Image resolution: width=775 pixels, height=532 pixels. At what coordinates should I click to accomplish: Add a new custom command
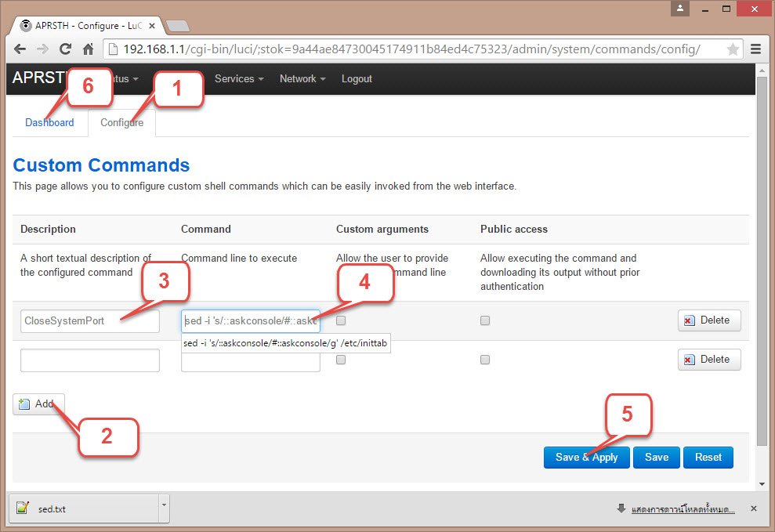(x=38, y=404)
